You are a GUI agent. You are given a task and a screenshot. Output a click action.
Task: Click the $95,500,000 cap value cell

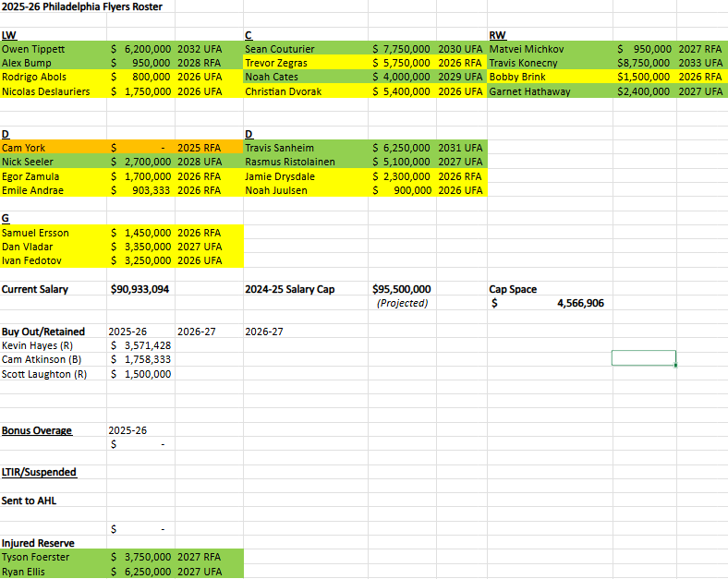[402, 289]
